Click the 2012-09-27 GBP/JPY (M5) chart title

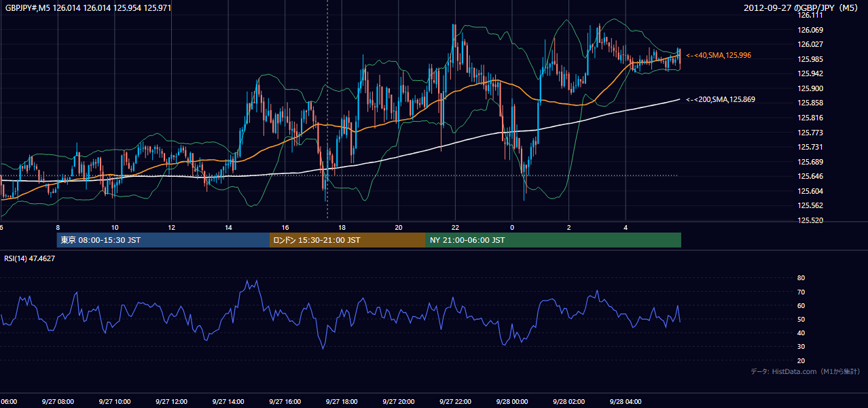(802, 7)
